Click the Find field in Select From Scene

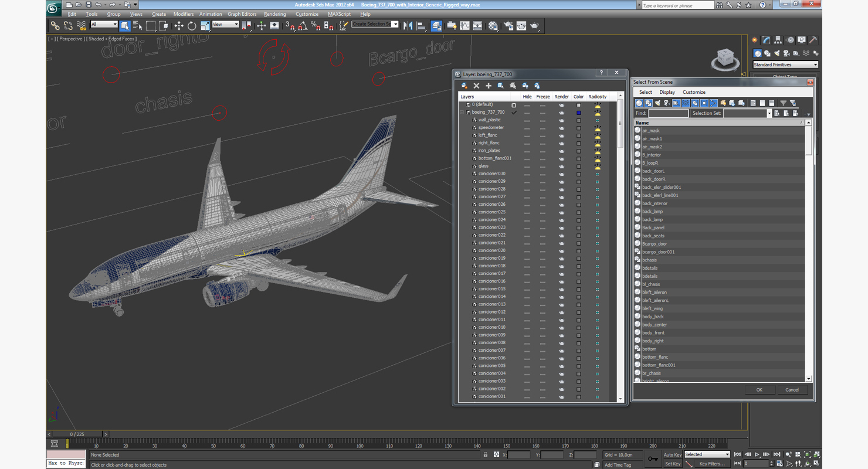pyautogui.click(x=668, y=113)
